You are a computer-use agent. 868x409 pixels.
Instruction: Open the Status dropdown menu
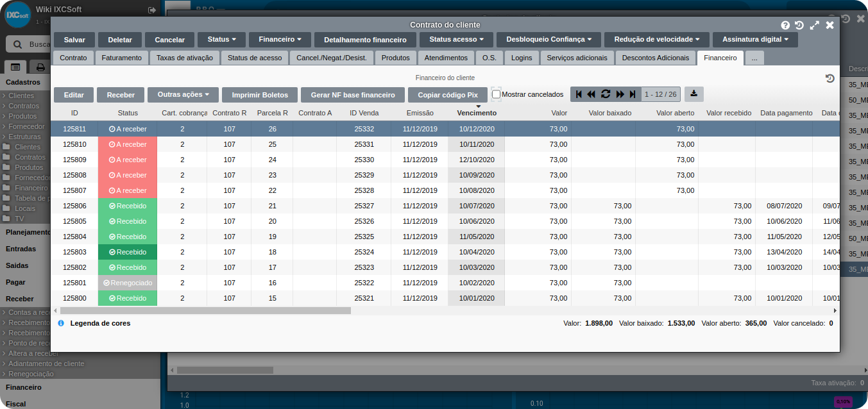[x=222, y=40]
